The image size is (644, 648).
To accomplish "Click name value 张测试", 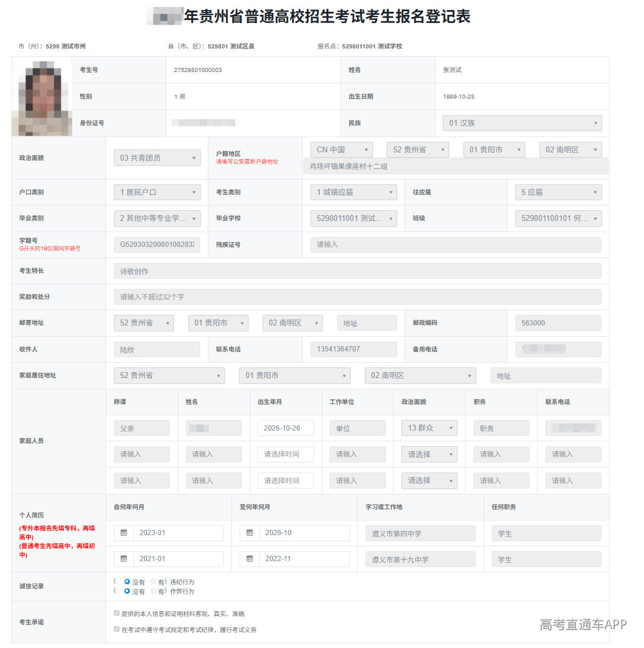I will [x=452, y=70].
